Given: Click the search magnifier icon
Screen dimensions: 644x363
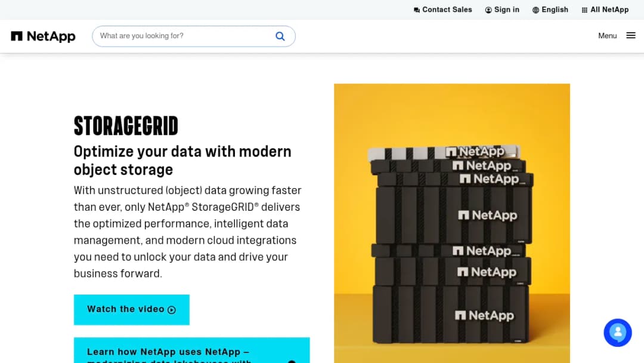Looking at the screenshot, I should click(x=280, y=36).
